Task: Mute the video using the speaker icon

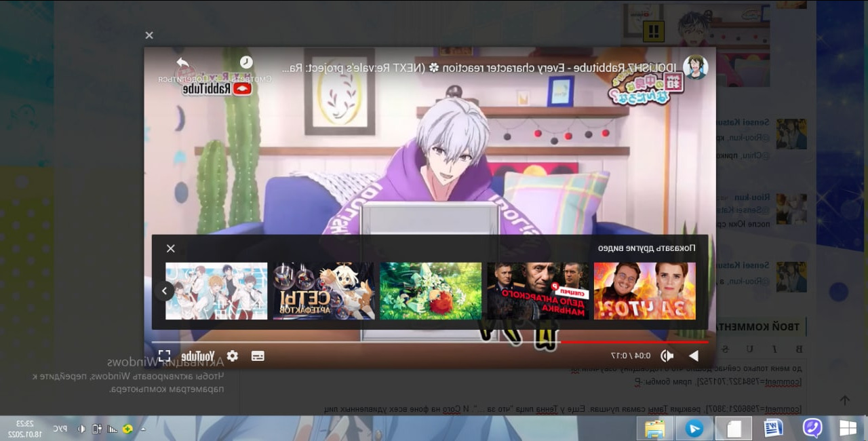Action: (667, 356)
